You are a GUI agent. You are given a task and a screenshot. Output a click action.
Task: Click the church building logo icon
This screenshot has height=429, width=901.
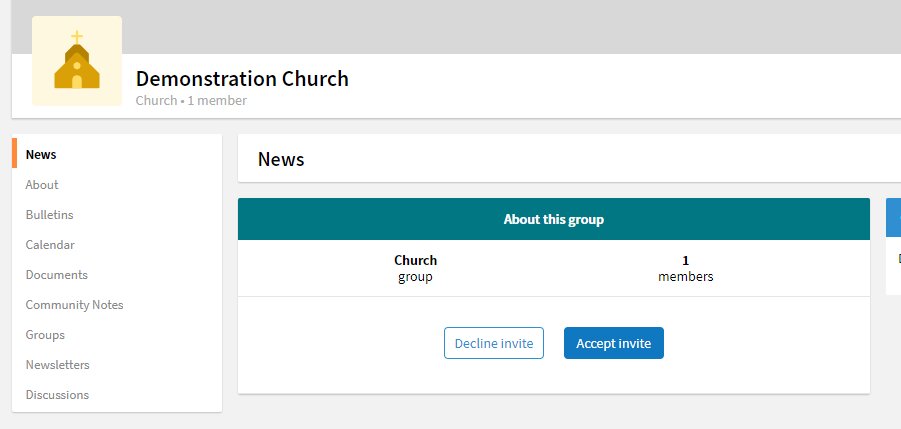point(77,61)
